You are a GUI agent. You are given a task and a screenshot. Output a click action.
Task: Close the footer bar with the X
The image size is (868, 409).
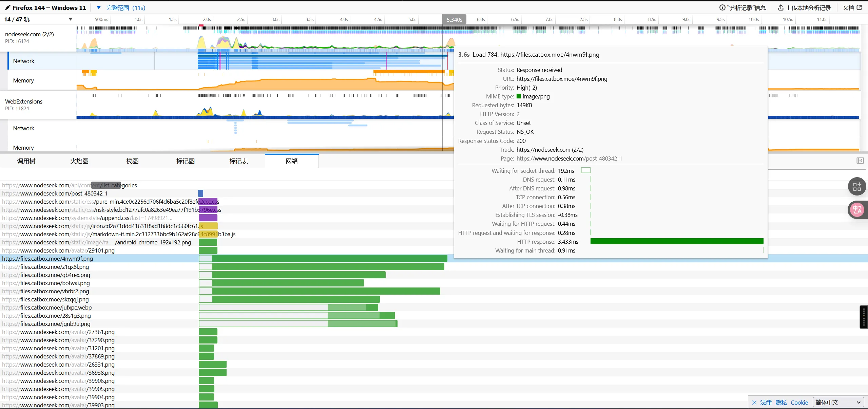(x=754, y=403)
